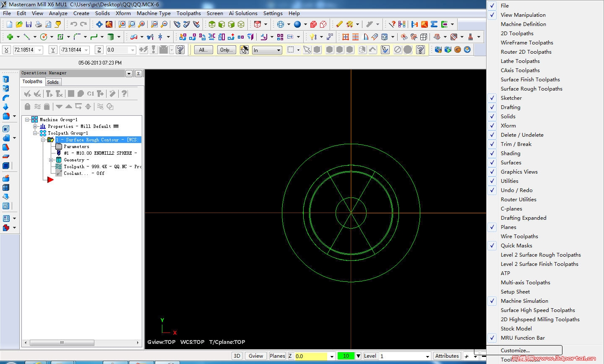Click the solid extrude up-arrow icon
This screenshot has width=604, height=364.
6,79
